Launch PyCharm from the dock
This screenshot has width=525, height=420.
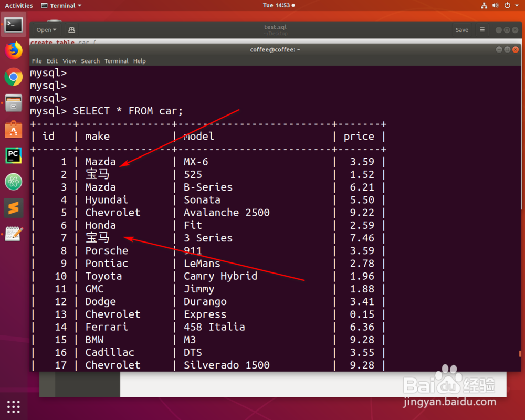point(14,155)
